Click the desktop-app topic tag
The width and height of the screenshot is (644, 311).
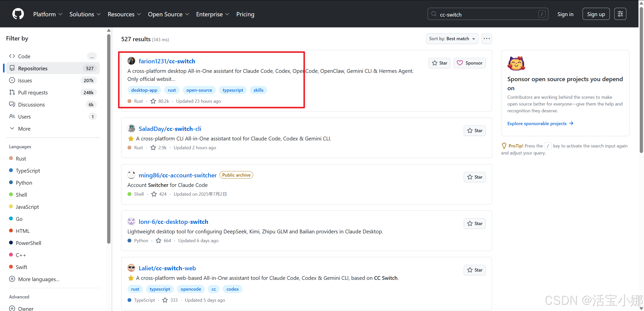click(144, 90)
